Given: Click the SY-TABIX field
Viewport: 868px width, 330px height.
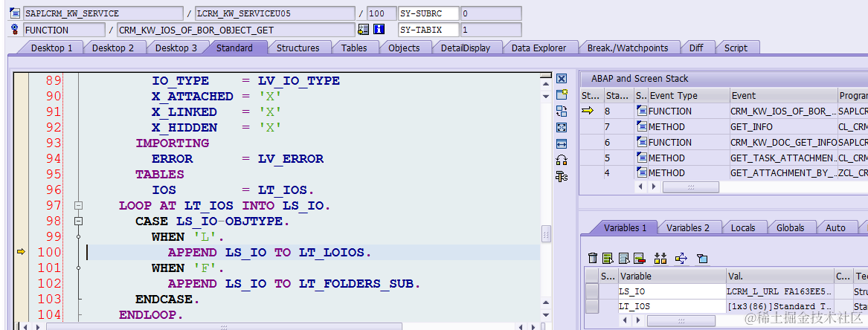Looking at the screenshot, I should coord(428,30).
